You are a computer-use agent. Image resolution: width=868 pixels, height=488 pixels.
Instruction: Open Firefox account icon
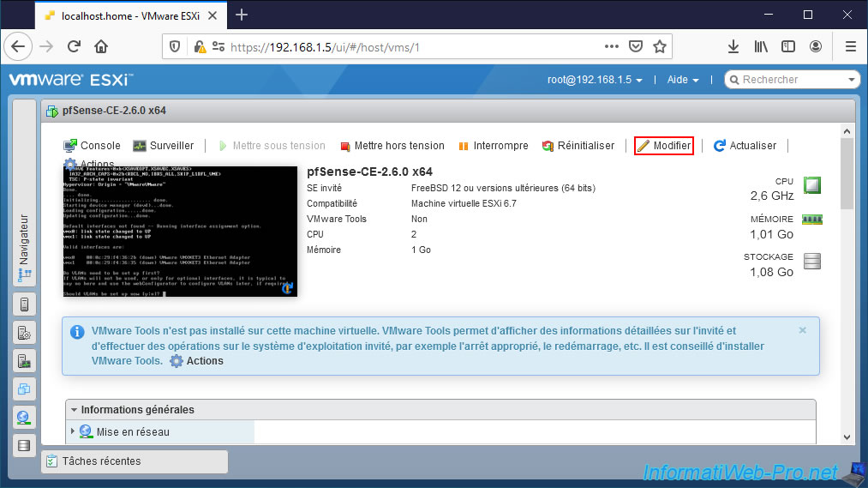(816, 46)
